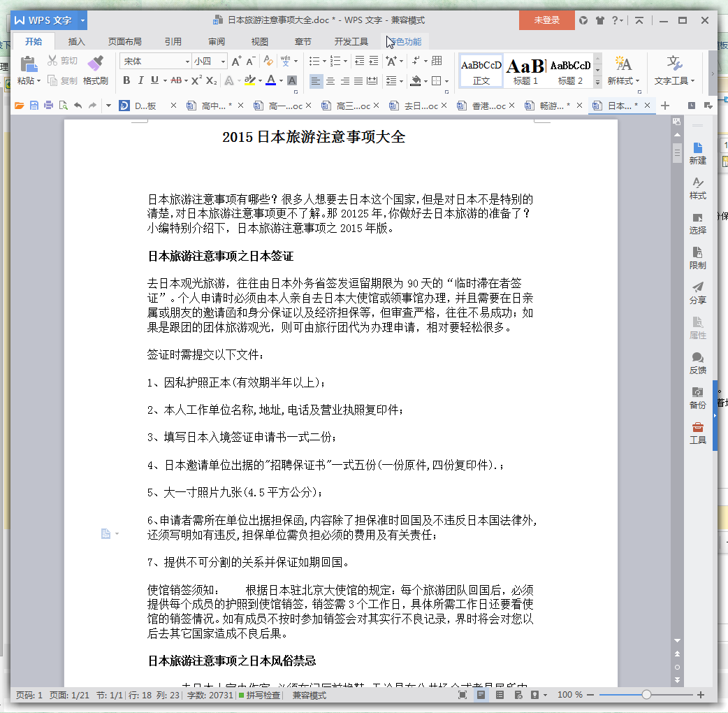Image resolution: width=728 pixels, height=713 pixels.
Task: Open the 审阅 ribbon tab
Action: pyautogui.click(x=217, y=42)
